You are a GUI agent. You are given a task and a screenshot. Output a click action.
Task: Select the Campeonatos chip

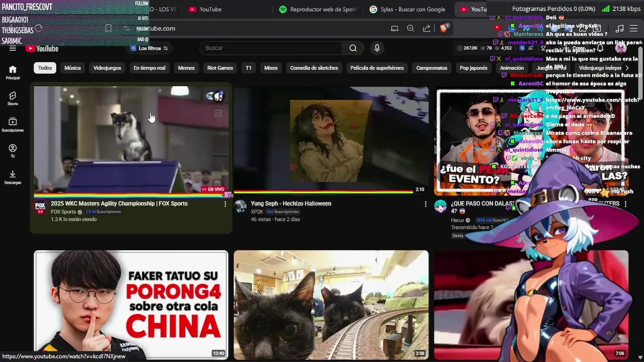(x=432, y=68)
